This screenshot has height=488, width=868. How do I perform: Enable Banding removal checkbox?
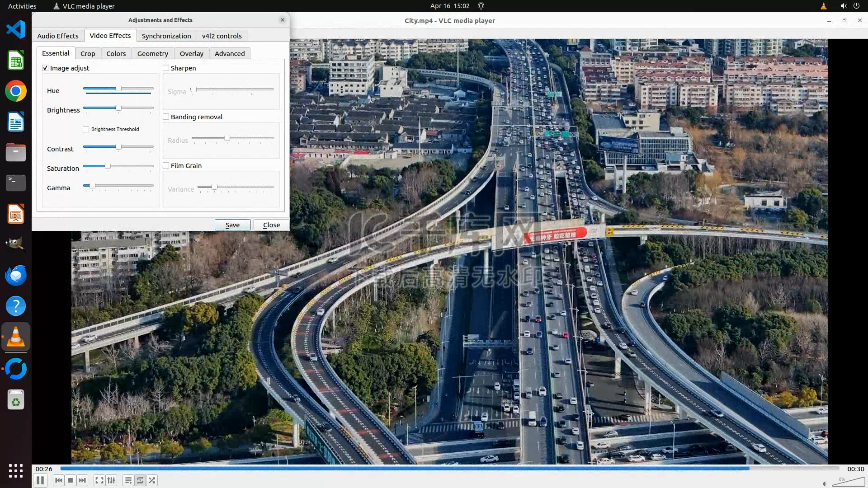[x=166, y=117]
